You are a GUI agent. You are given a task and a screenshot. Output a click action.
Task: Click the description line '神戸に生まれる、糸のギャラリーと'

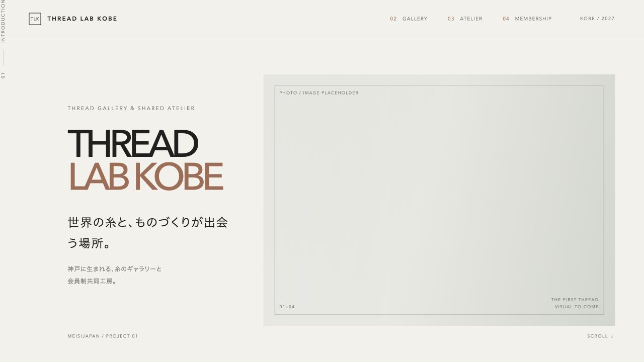(115, 269)
